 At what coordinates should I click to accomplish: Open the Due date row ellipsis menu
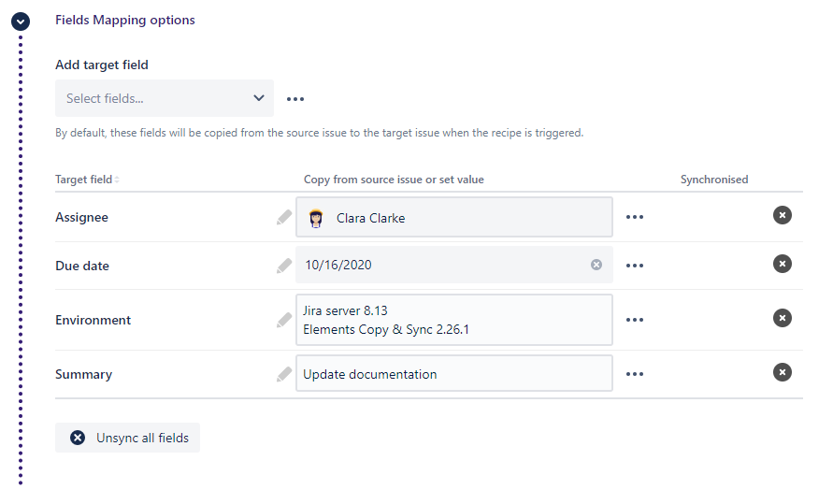635,266
